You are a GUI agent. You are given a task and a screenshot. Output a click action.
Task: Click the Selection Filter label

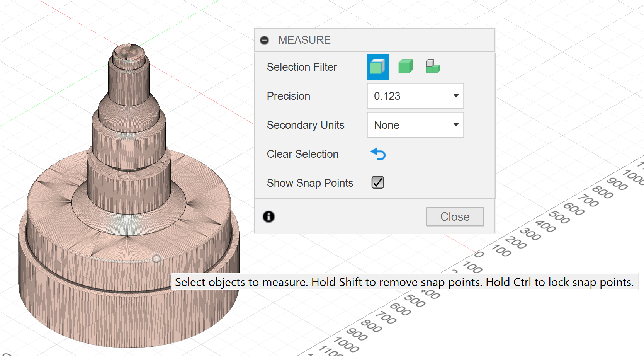pyautogui.click(x=302, y=67)
